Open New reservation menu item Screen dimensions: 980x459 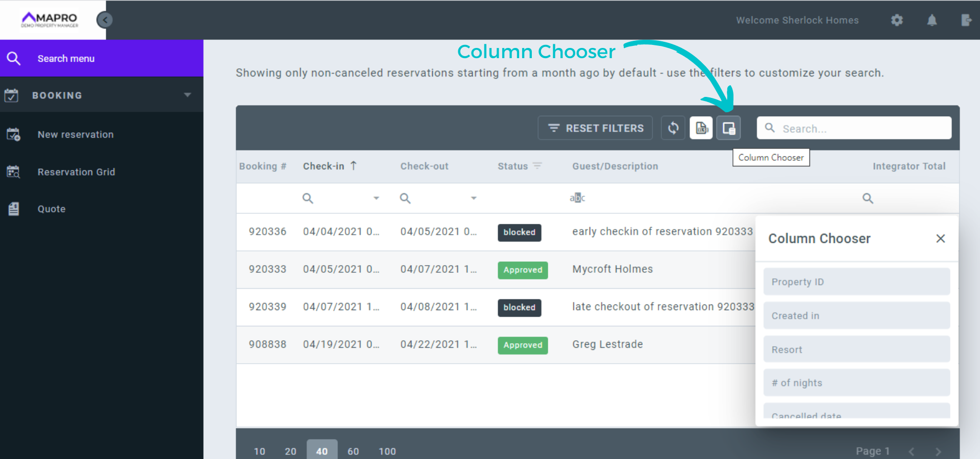[x=76, y=135]
